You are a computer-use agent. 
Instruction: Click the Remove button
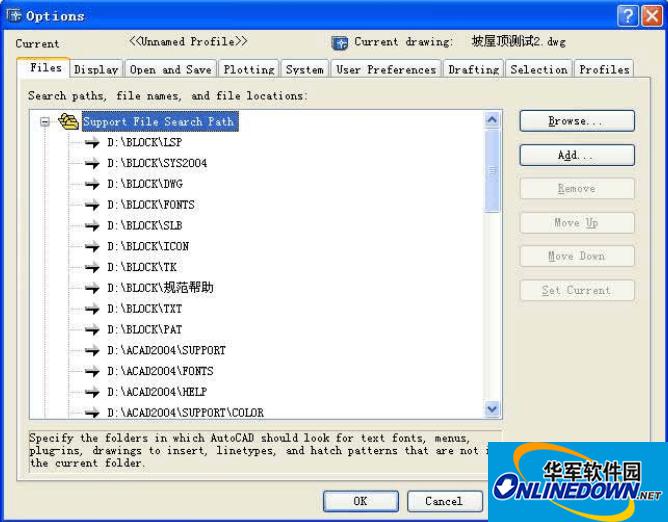coord(577,189)
